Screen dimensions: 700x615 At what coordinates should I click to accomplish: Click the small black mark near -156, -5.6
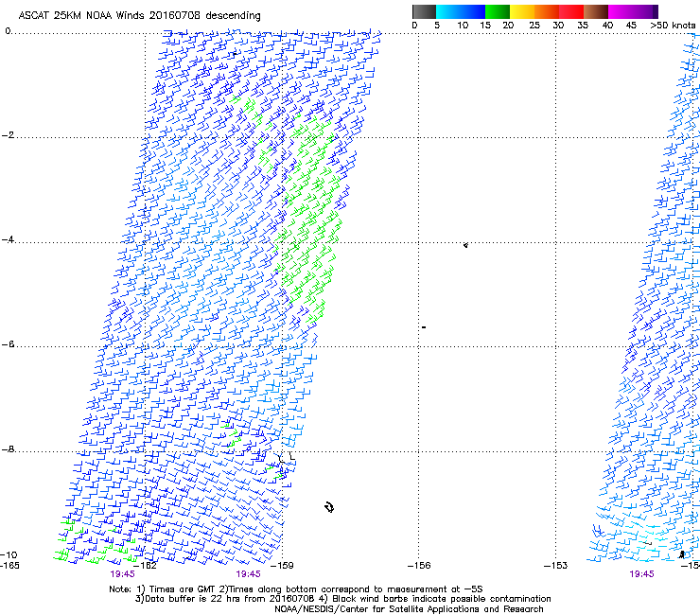[424, 327]
